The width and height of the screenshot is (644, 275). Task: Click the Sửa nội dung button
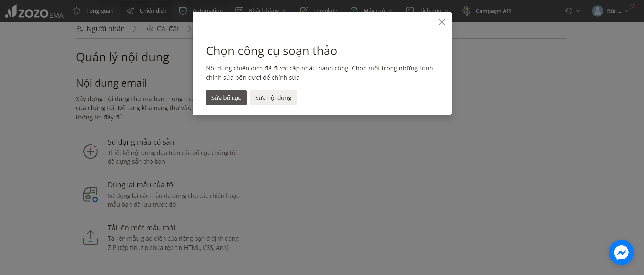pyautogui.click(x=273, y=98)
